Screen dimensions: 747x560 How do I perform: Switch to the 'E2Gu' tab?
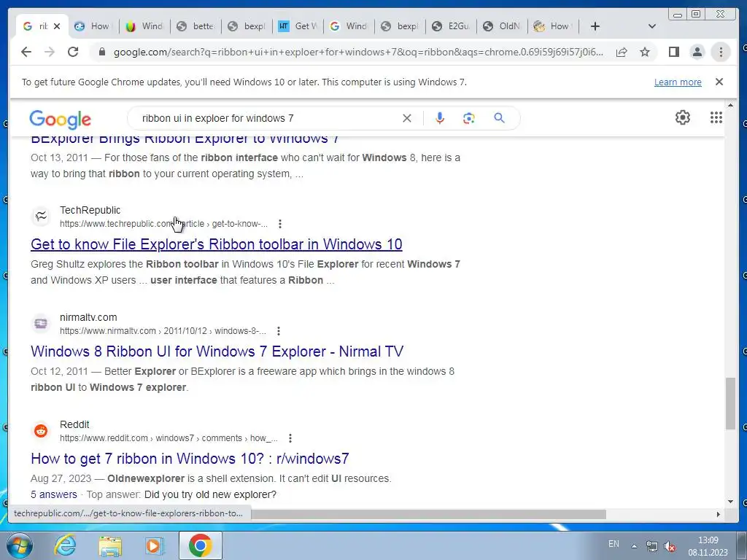451,26
